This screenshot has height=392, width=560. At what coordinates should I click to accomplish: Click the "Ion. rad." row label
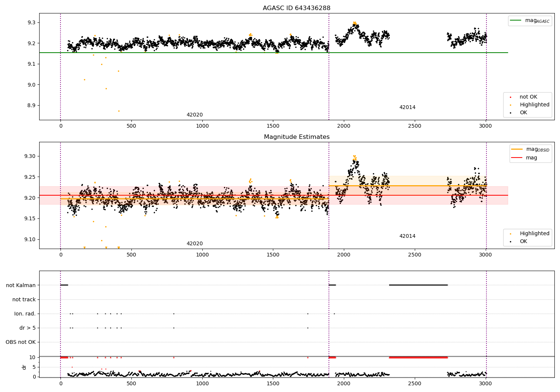[25, 314]
